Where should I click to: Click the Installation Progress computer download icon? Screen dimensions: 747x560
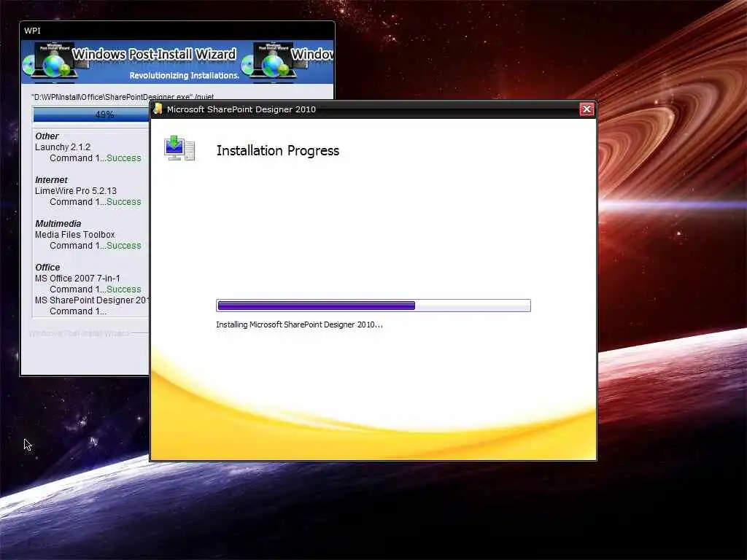(x=179, y=148)
